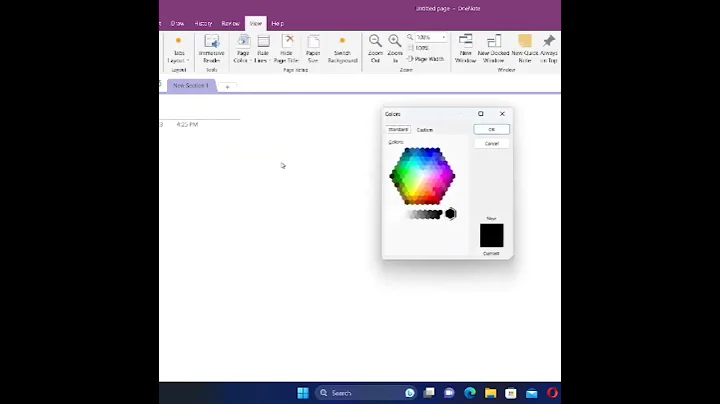The width and height of the screenshot is (720, 404).
Task: Cancel the Colors dialog
Action: click(491, 144)
